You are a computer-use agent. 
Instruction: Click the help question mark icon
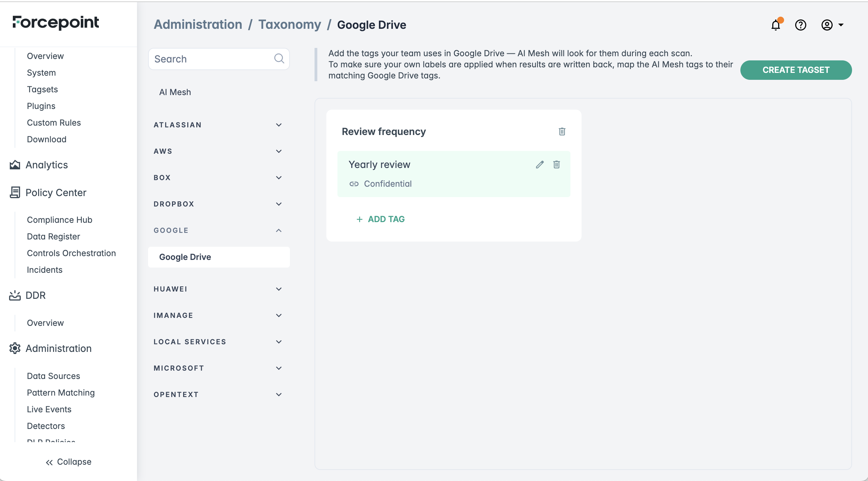800,25
